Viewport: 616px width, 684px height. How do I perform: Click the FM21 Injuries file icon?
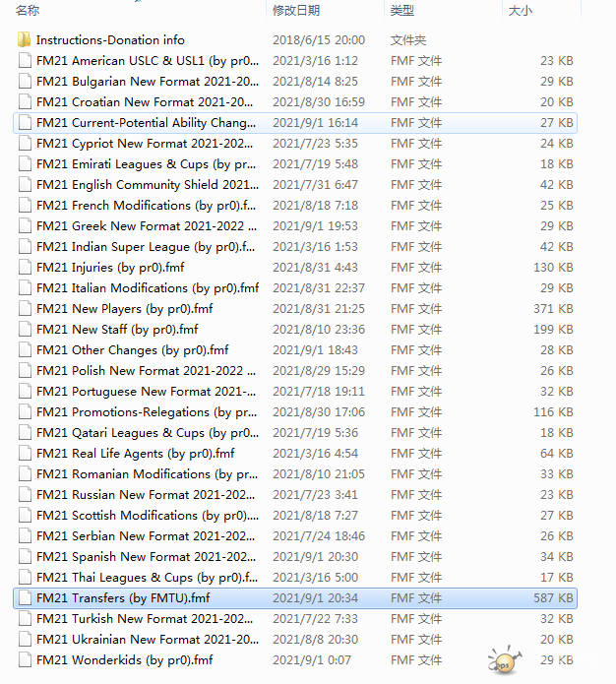25,267
